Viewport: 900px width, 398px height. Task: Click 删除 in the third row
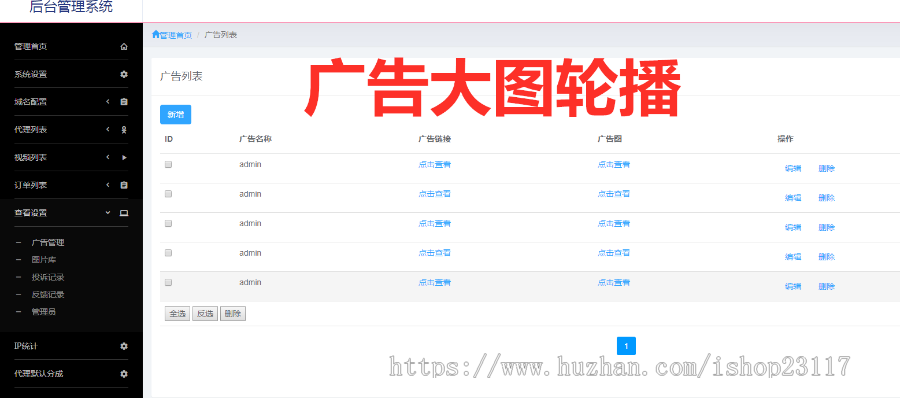[x=827, y=227]
